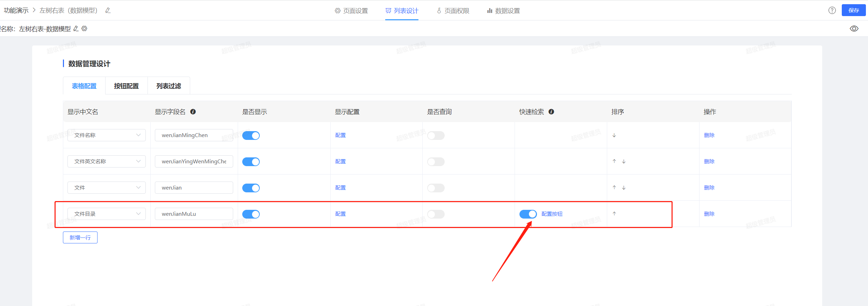
Task: Open the 文件英文名称 dropdown
Action: [x=107, y=162]
